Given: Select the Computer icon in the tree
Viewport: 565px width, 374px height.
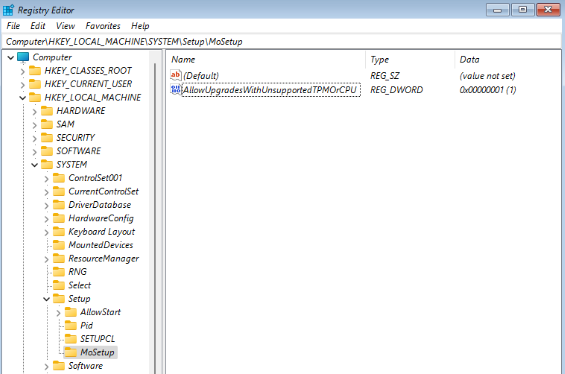Looking at the screenshot, I should tap(23, 57).
